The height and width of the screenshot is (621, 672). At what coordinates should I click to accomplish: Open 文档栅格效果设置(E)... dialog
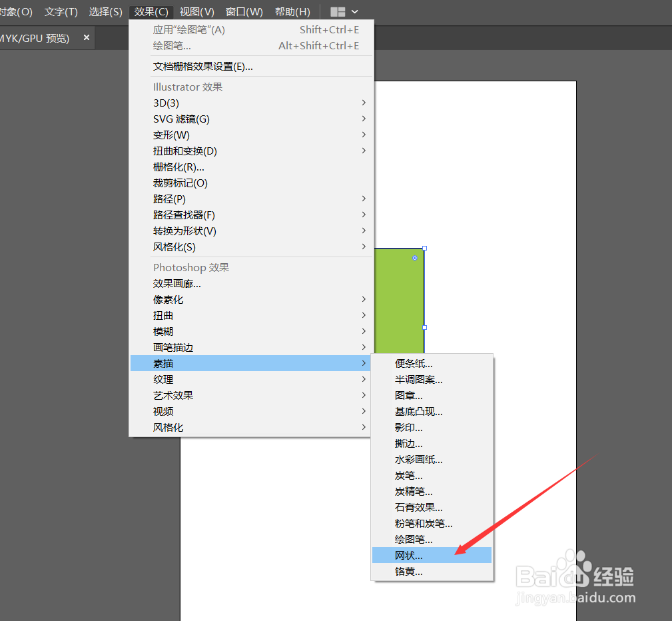click(252, 67)
